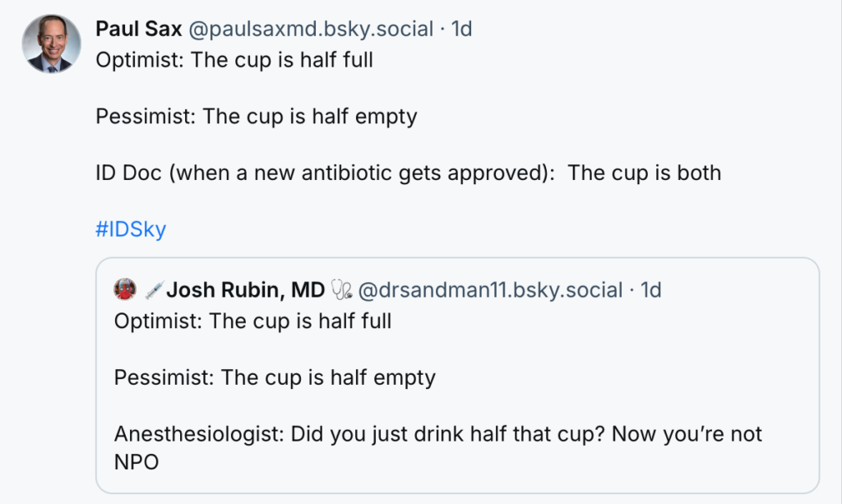Click the Optimist line in Paul Sax's post
The height and width of the screenshot is (504, 842).
pyautogui.click(x=234, y=61)
